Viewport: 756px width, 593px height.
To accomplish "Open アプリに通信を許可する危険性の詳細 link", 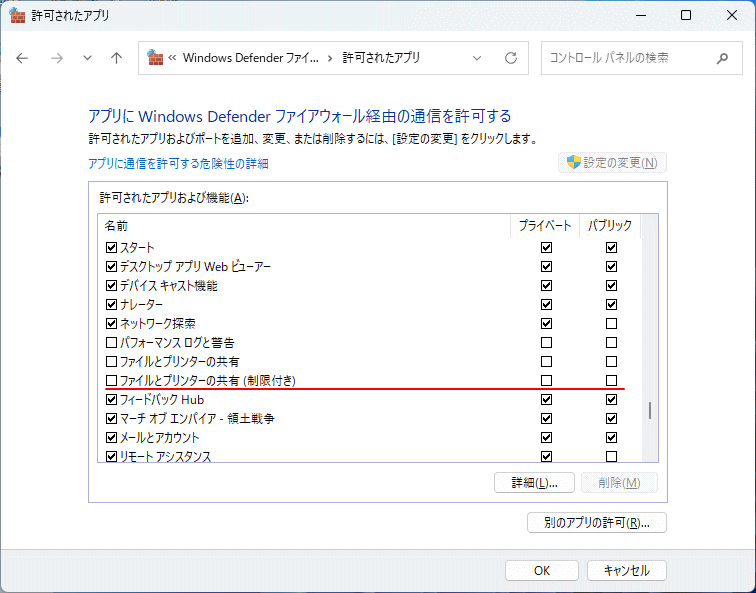I will tap(178, 164).
